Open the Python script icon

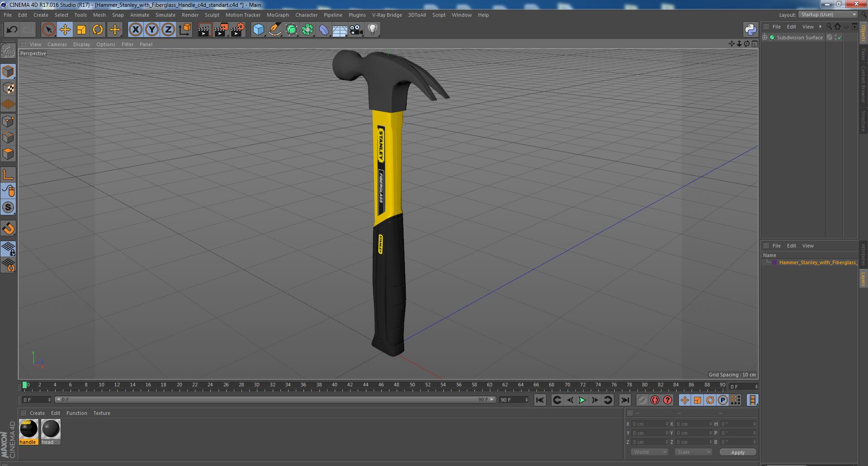[x=750, y=30]
